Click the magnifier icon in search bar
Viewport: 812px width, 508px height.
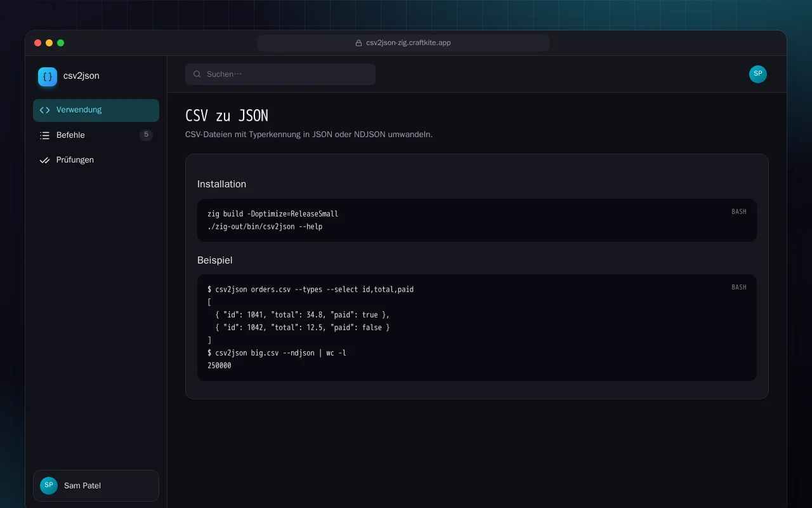197,74
